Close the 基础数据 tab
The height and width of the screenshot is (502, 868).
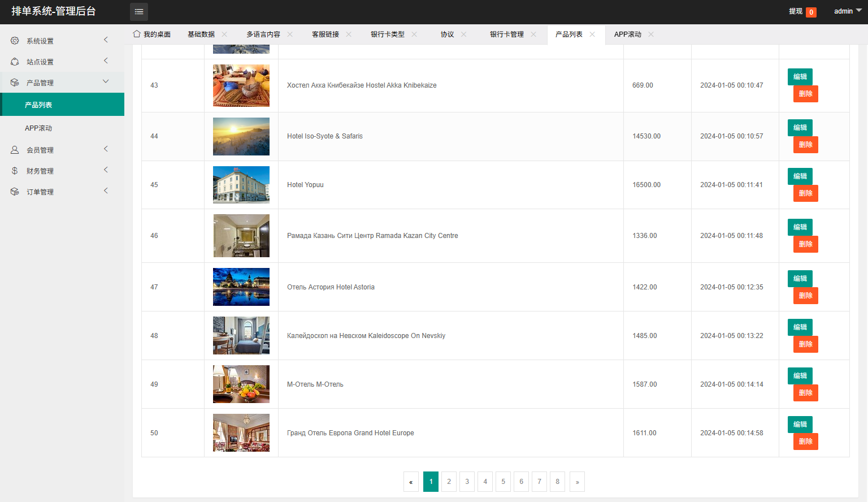pos(224,34)
